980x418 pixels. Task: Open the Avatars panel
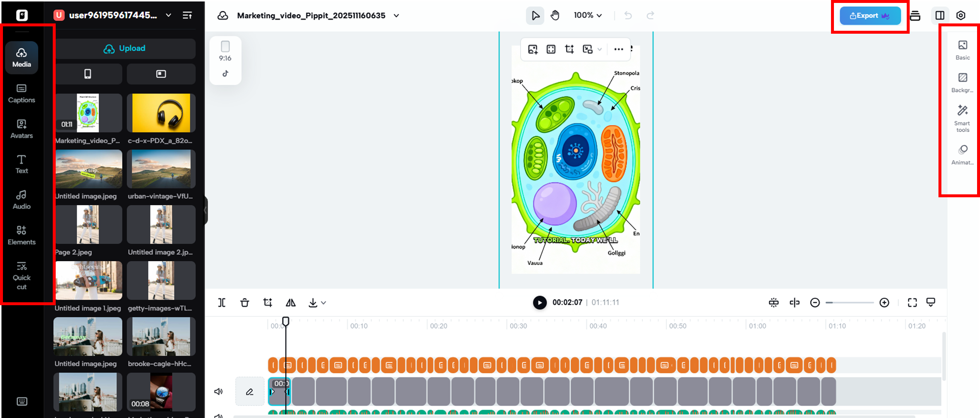point(21,129)
